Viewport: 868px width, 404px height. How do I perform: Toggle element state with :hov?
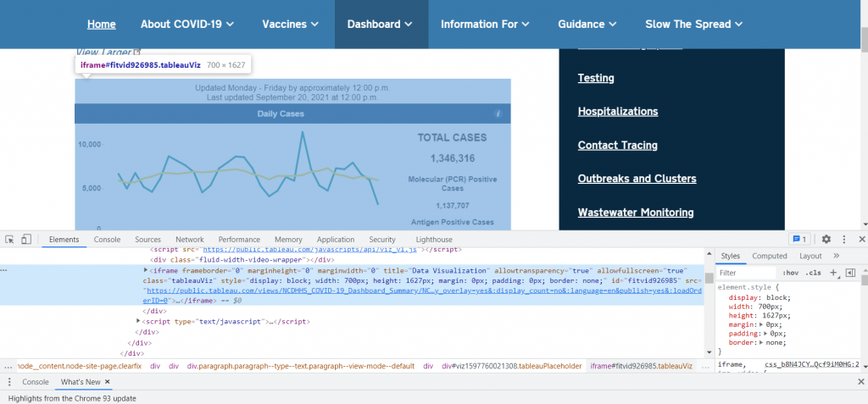791,273
